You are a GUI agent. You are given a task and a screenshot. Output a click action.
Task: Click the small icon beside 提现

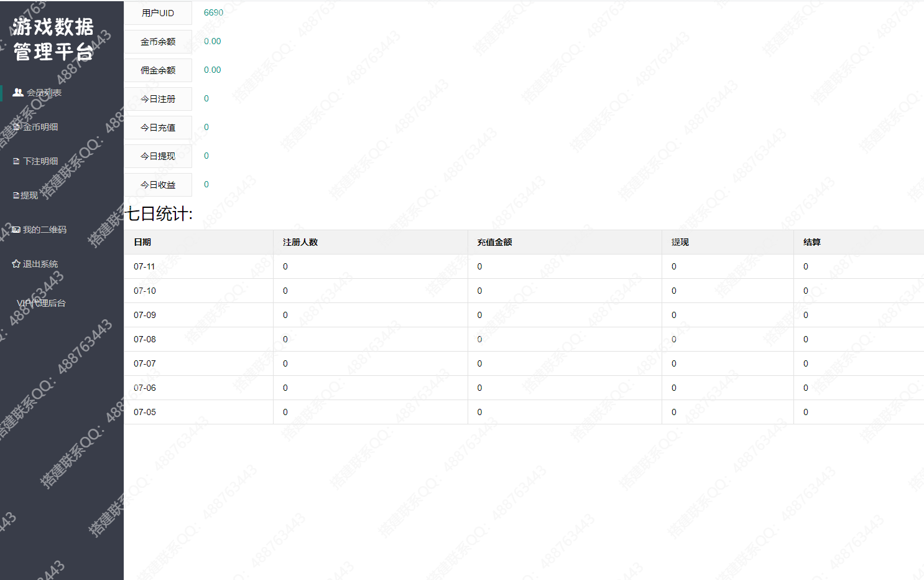click(16, 195)
